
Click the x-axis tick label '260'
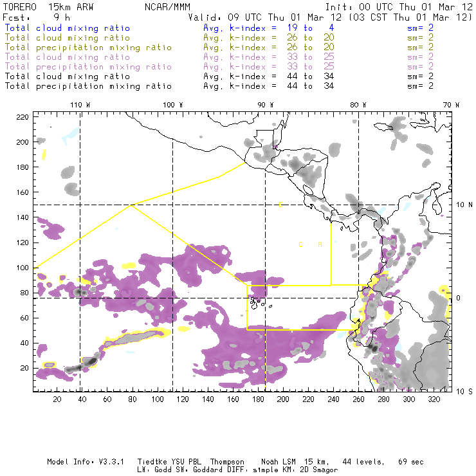(358, 399)
